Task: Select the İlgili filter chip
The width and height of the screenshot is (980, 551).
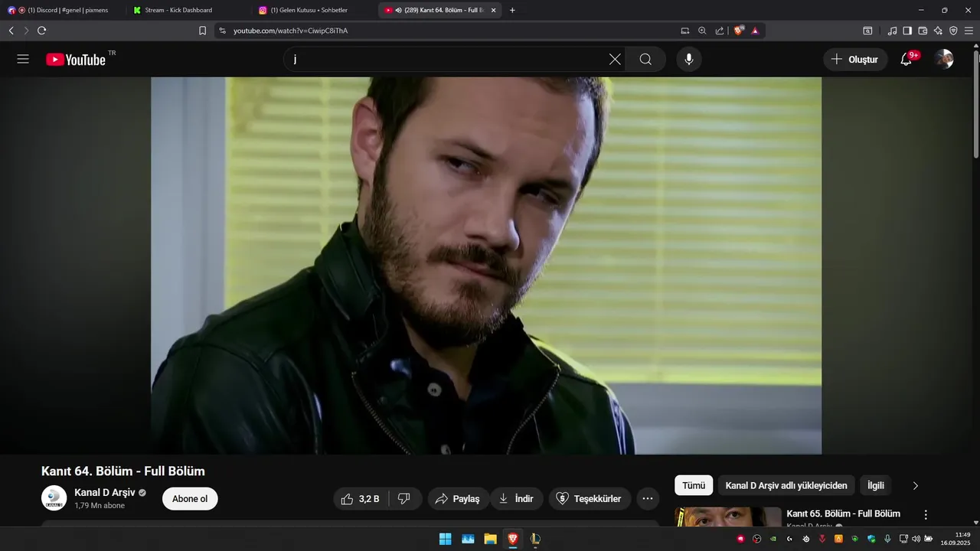Action: [x=876, y=485]
